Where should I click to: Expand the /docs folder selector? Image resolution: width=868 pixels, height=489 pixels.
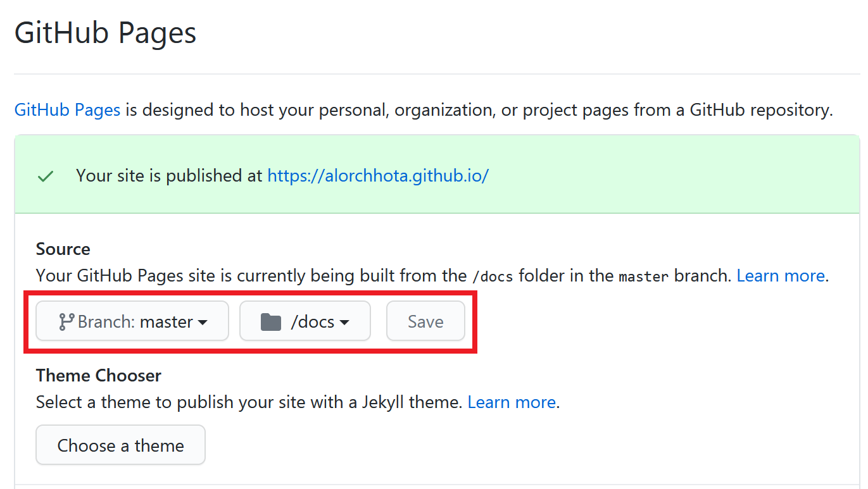pos(305,321)
